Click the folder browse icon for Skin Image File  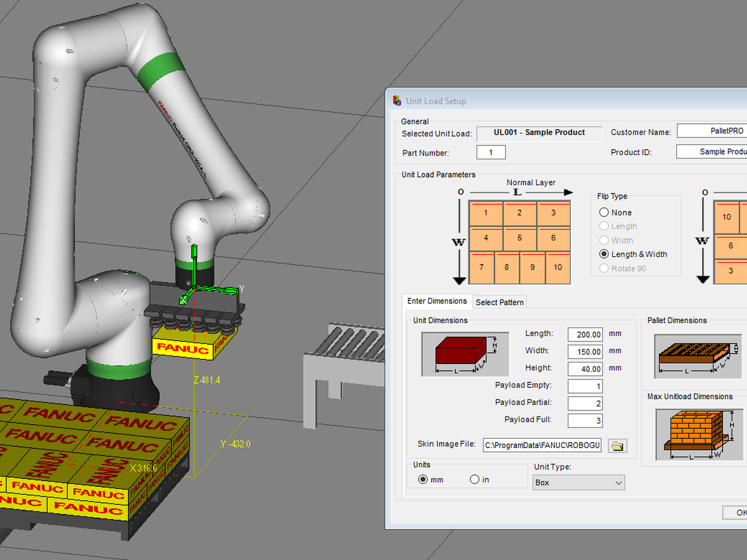pyautogui.click(x=617, y=446)
